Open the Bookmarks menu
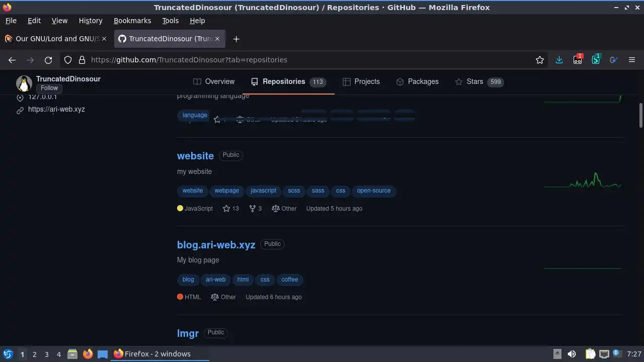 coord(132,21)
